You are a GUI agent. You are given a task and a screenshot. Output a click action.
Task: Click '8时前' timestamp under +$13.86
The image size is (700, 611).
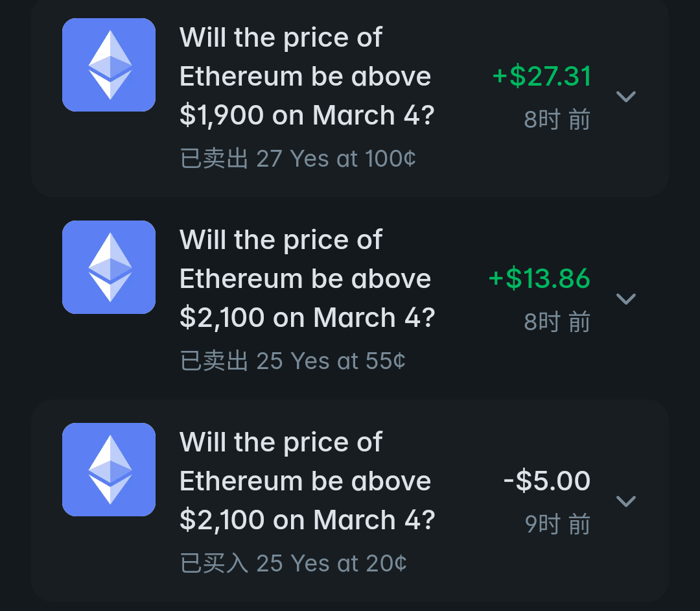(x=557, y=322)
